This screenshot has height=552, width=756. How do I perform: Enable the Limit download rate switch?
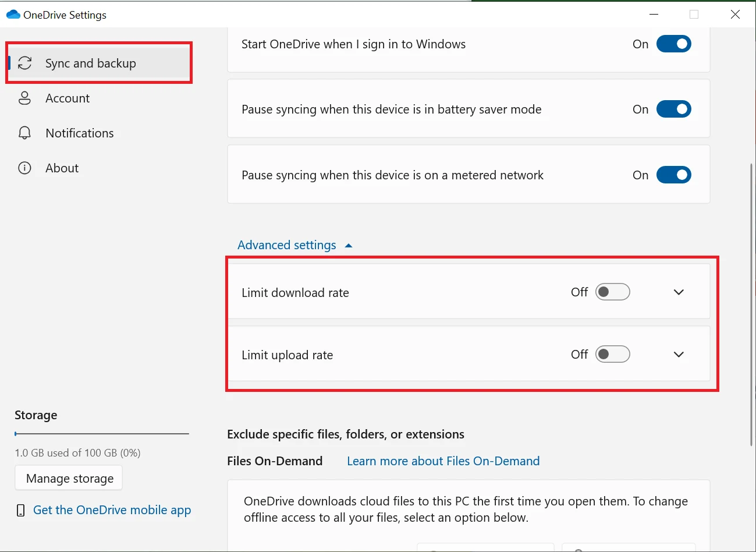(612, 292)
